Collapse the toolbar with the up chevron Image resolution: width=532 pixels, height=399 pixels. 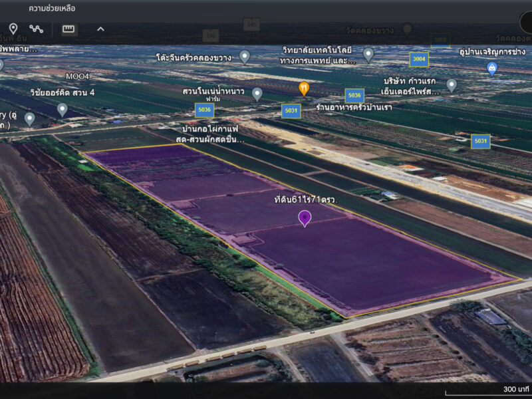pos(100,29)
